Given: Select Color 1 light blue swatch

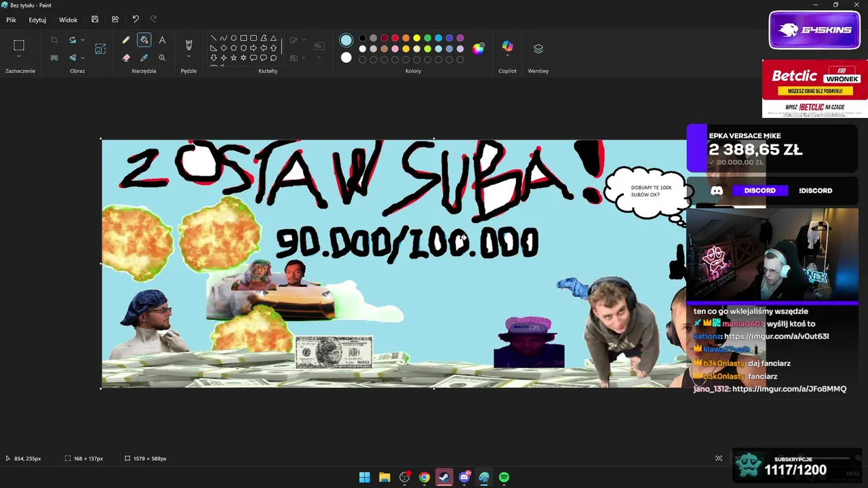Looking at the screenshot, I should pos(347,40).
